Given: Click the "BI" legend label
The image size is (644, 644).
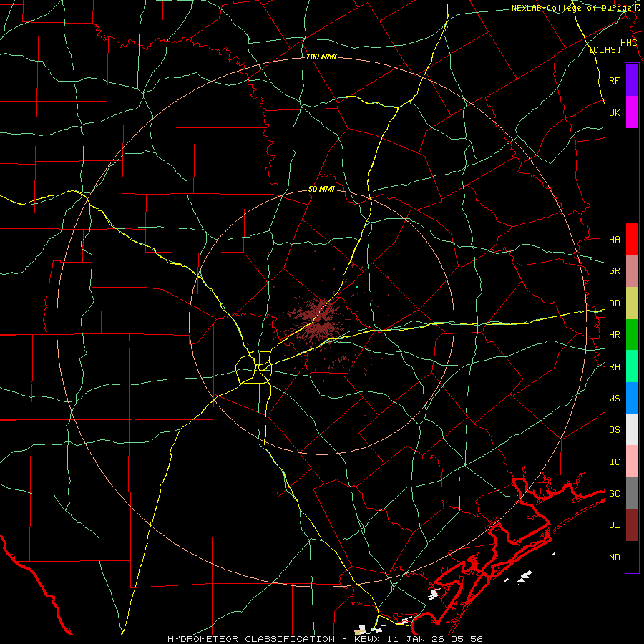Looking at the screenshot, I should 614,525.
